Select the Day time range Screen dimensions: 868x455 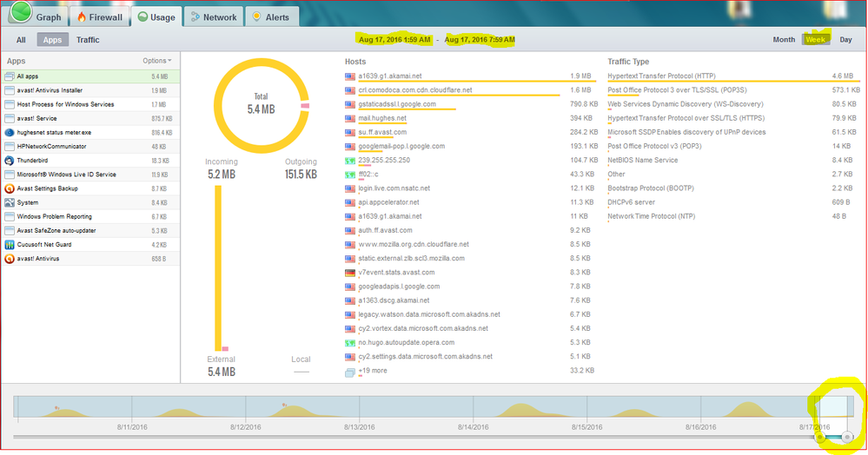click(845, 40)
